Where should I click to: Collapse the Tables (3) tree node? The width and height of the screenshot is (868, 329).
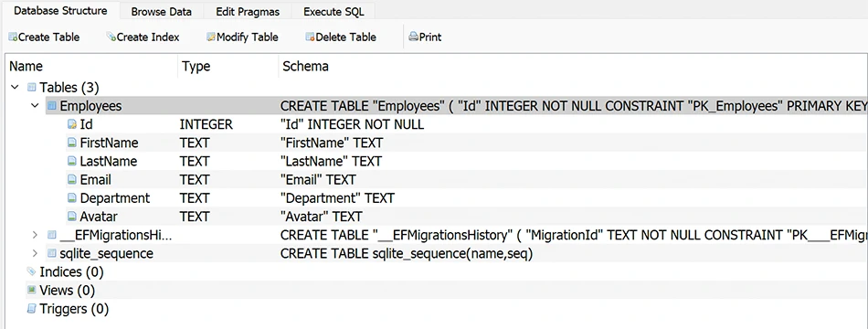point(15,87)
